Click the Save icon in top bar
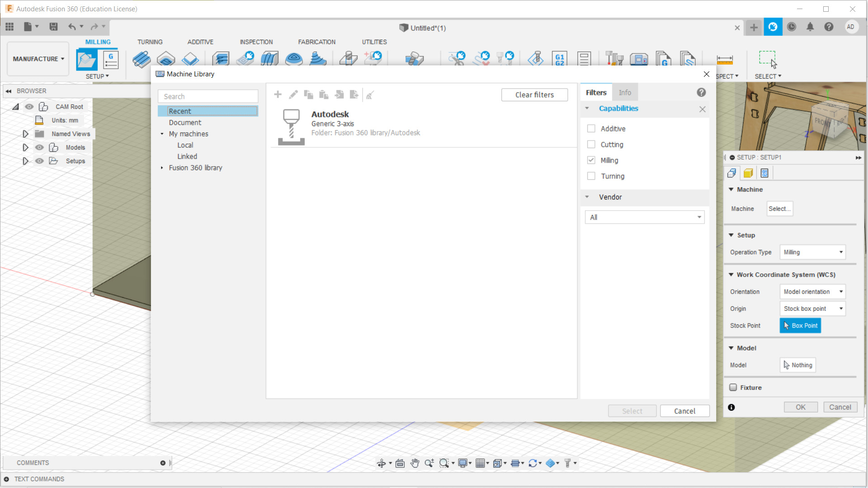 53,27
